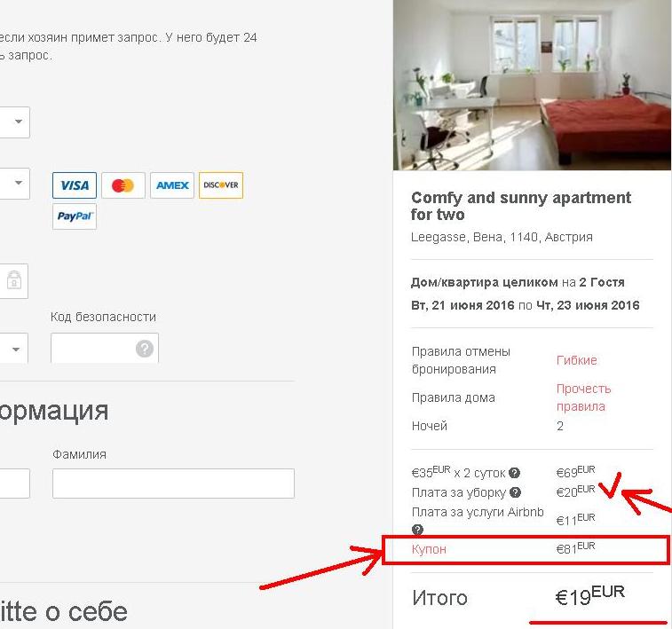The image size is (672, 629).
Task: Choose the Mastercard payment icon
Action: pos(123,185)
